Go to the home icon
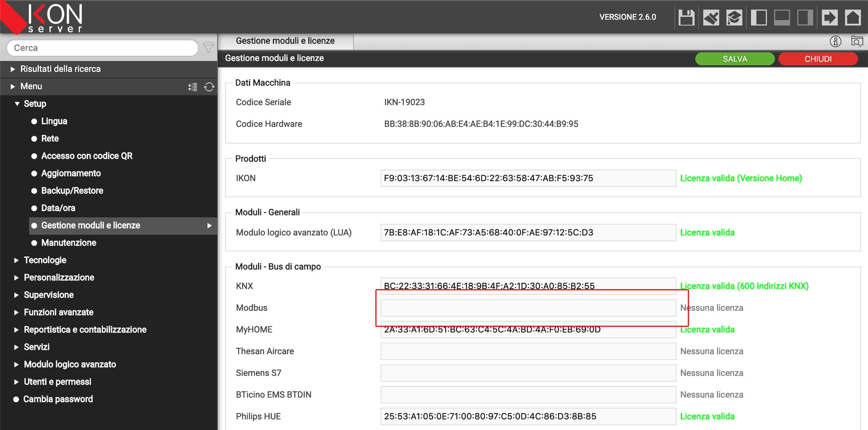The height and width of the screenshot is (430, 868). pos(853,17)
